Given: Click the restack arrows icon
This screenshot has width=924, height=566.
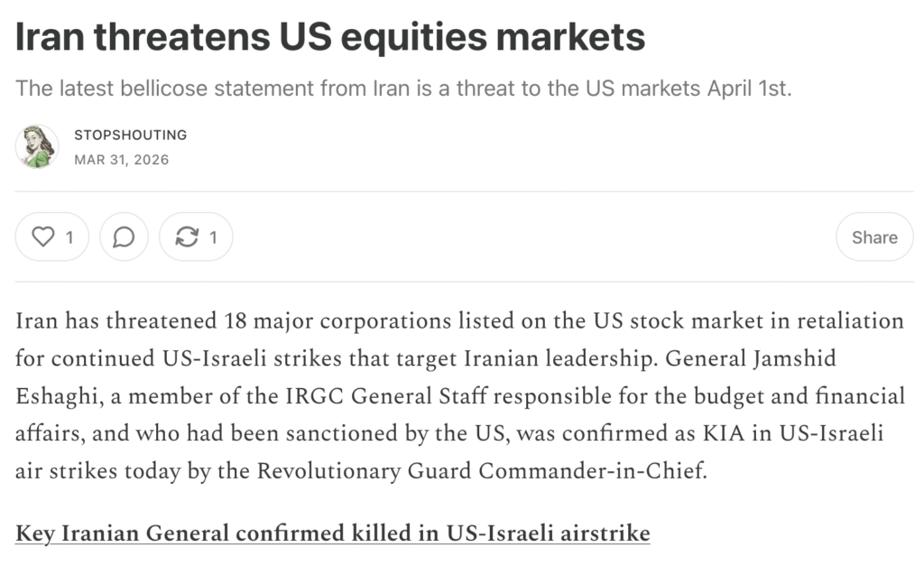Looking at the screenshot, I should pos(187,237).
